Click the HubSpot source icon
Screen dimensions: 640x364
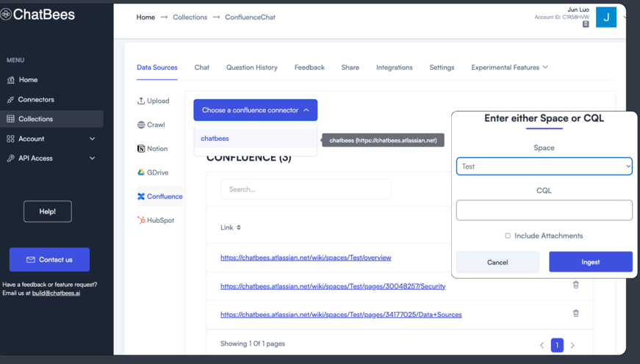click(141, 220)
